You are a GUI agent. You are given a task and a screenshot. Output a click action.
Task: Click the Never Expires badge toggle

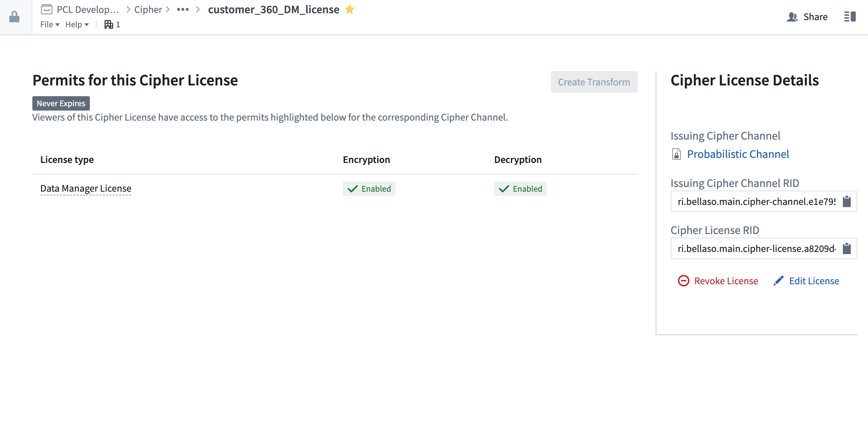(x=61, y=103)
